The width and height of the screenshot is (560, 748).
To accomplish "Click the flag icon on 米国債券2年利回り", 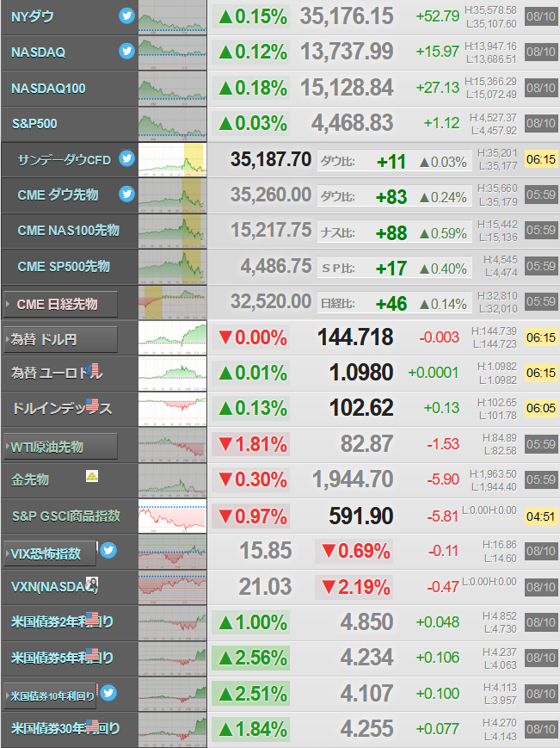I will (x=92, y=619).
